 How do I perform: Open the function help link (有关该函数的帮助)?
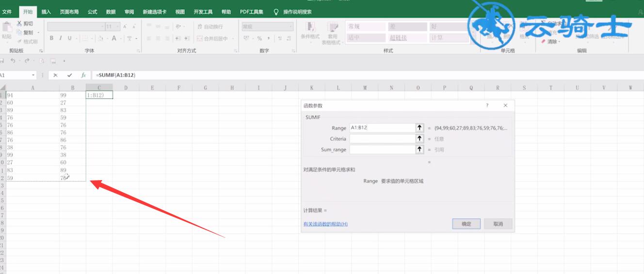[x=325, y=224]
